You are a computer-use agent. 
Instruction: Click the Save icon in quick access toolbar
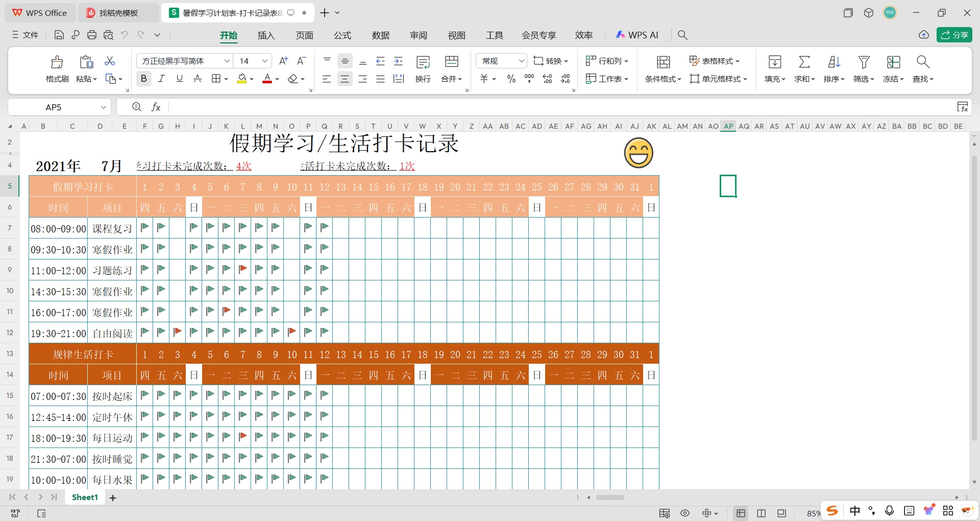point(59,35)
